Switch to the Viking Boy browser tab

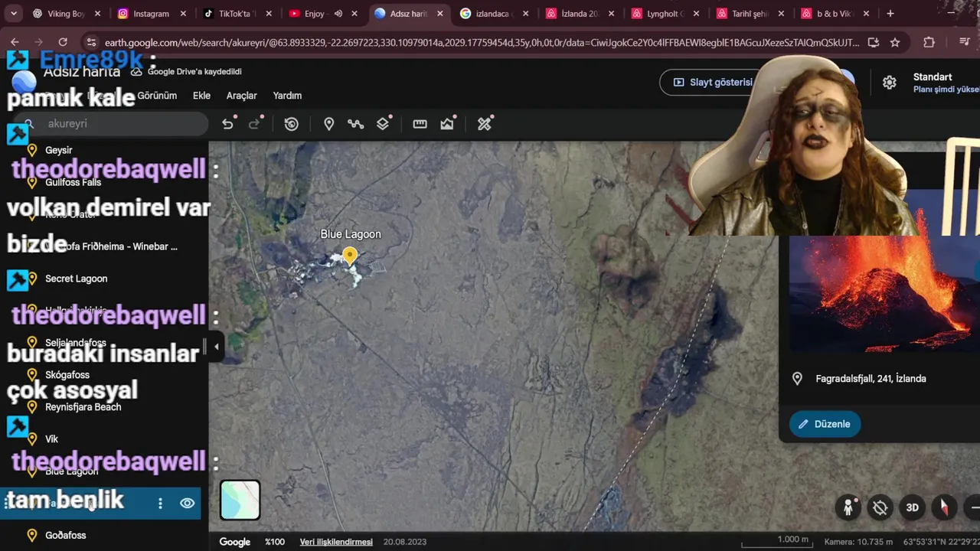coord(65,14)
